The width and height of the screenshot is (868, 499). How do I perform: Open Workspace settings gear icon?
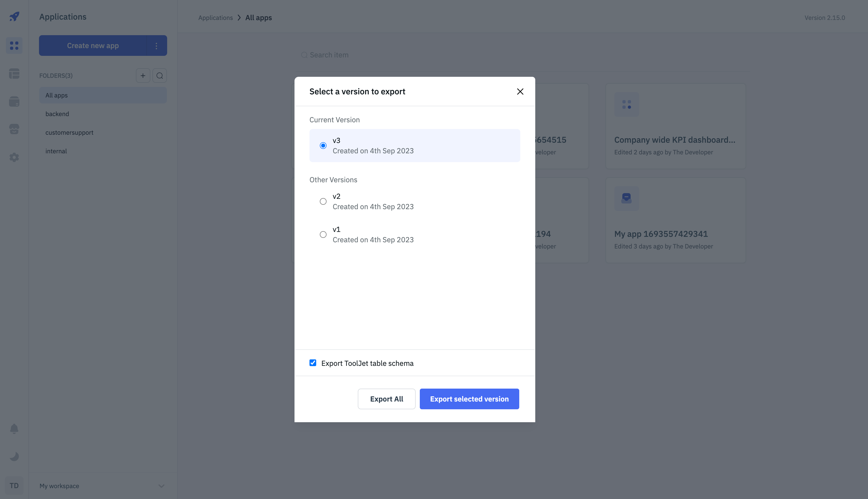pyautogui.click(x=14, y=157)
